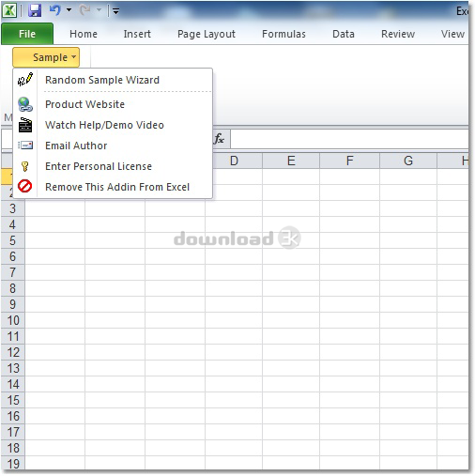Click the Product Website globe icon
Image resolution: width=475 pixels, height=476 pixels.
[25, 104]
